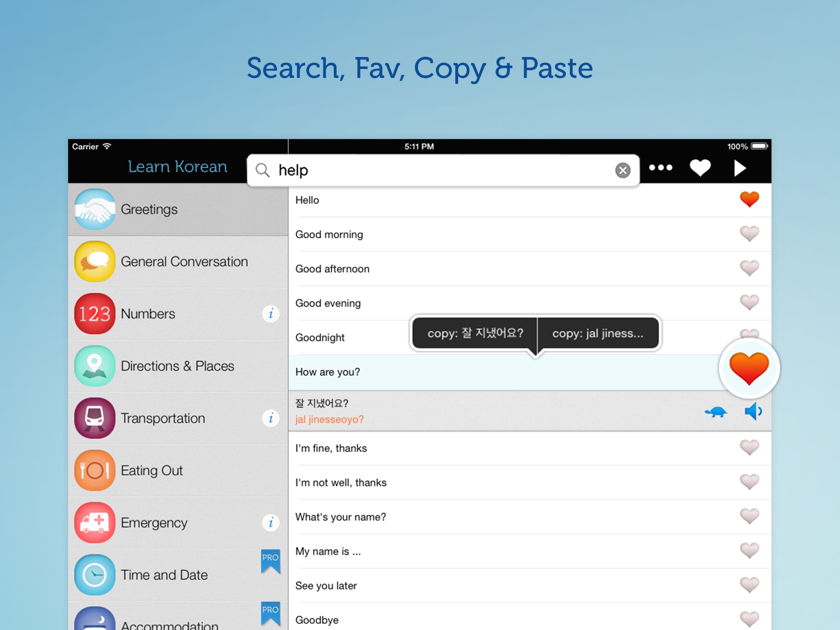Open the Numbers info icon
The height and width of the screenshot is (630, 840).
[x=271, y=314]
